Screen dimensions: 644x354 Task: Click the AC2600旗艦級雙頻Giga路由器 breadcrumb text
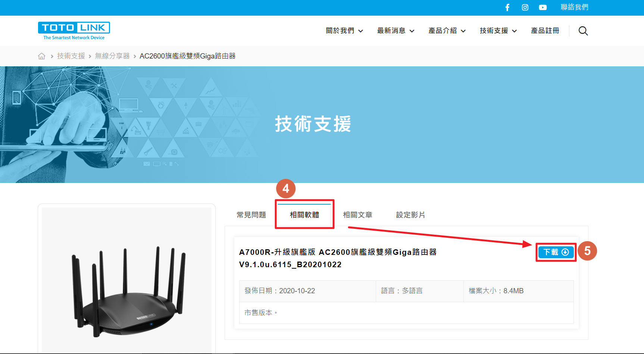[x=188, y=56]
